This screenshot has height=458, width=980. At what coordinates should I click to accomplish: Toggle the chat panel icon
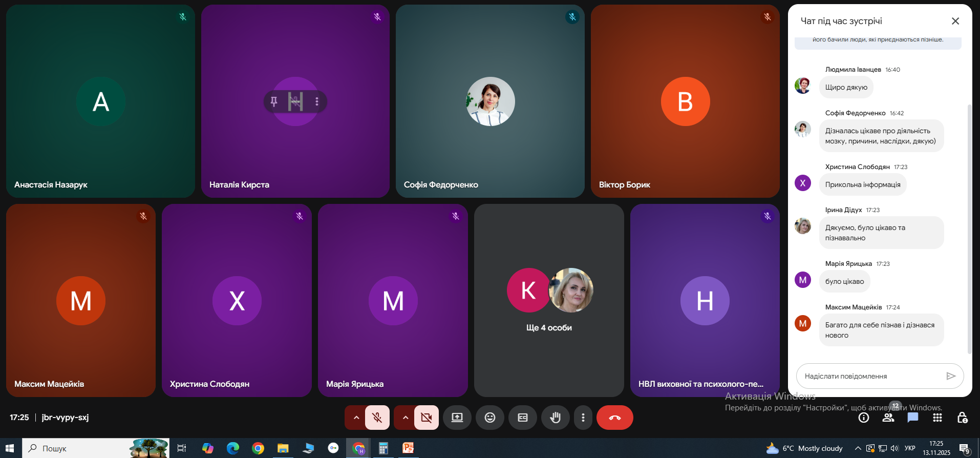coord(913,418)
